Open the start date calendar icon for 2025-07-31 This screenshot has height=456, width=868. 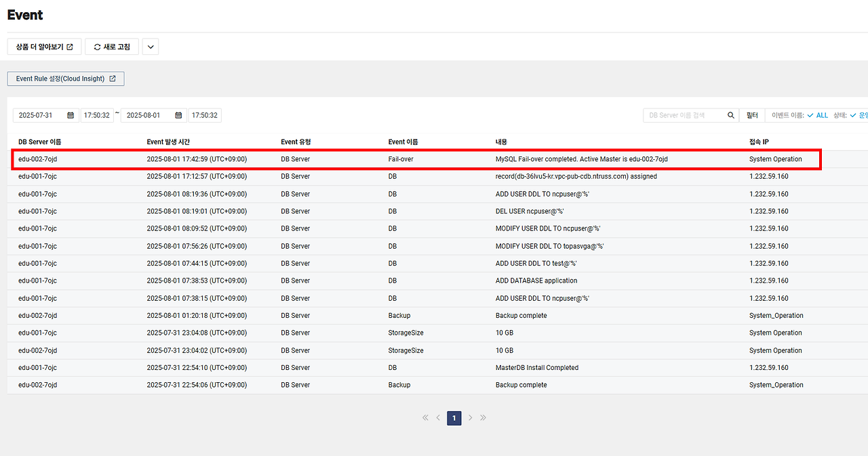coord(71,115)
